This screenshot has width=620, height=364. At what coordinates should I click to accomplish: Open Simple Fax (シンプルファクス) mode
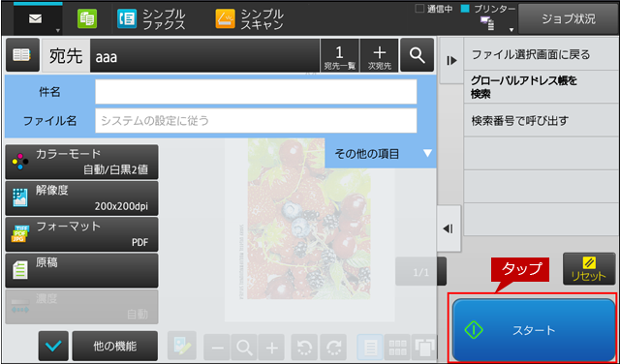click(151, 19)
